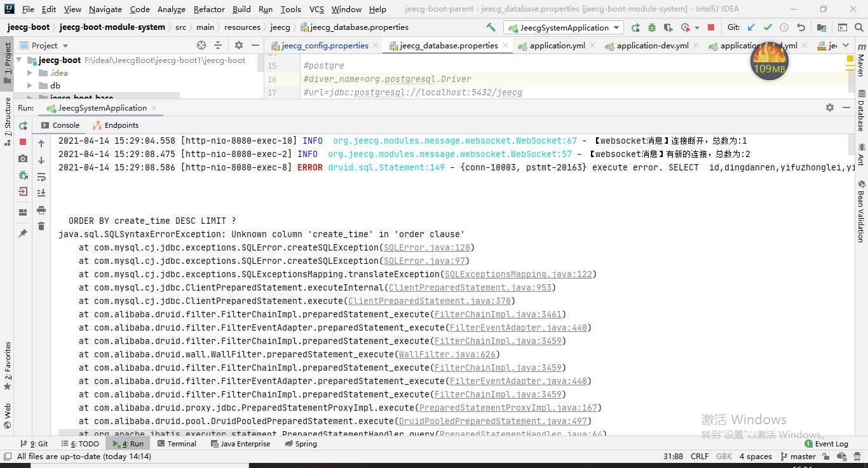Open WallFilter.java:626 stack trace link
Screen dimensions: 868x468
[447, 354]
